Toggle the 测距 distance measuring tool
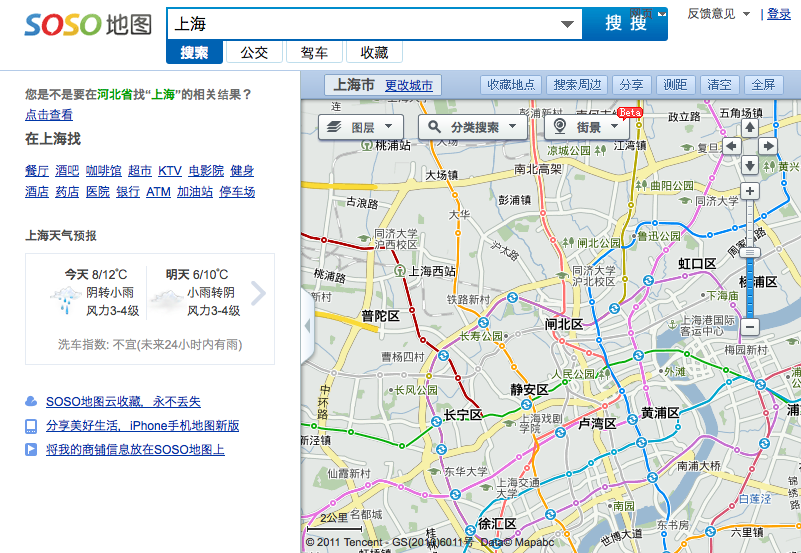Screen dimensions: 801x553 [x=675, y=85]
